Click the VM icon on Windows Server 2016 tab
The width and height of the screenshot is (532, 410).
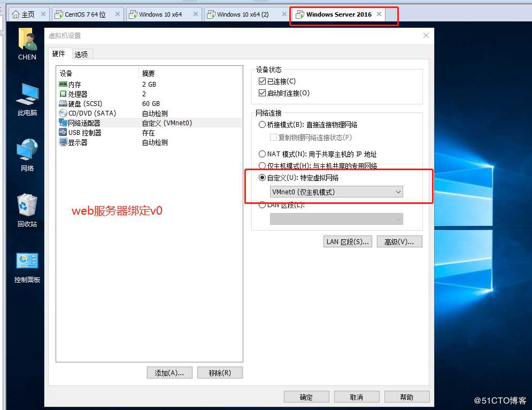coord(299,14)
